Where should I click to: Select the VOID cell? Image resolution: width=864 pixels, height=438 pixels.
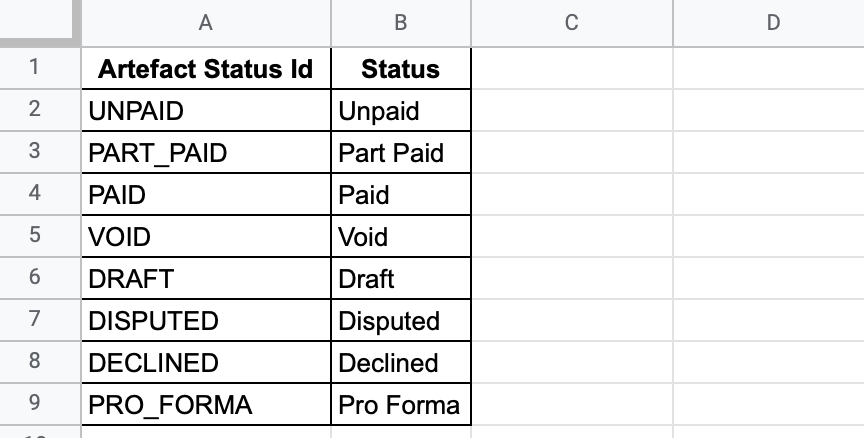pos(206,236)
